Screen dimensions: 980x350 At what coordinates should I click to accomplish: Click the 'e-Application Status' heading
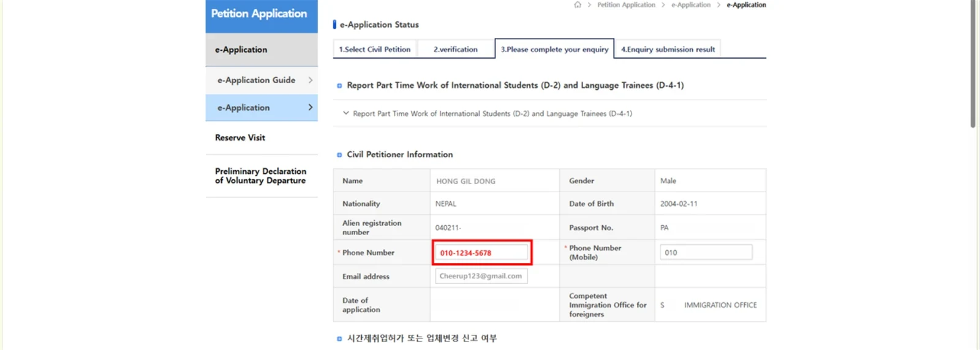coord(379,25)
